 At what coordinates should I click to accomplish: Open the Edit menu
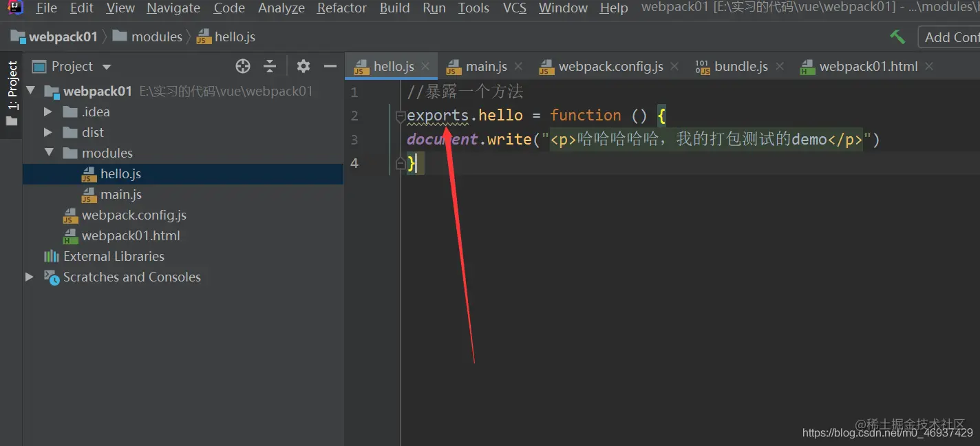(82, 8)
